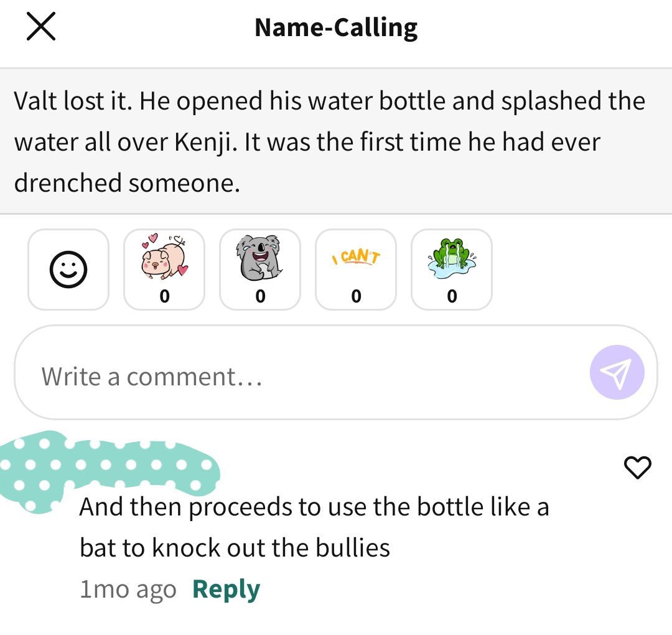React with the crying frog sticker
672x635 pixels.
(452, 270)
